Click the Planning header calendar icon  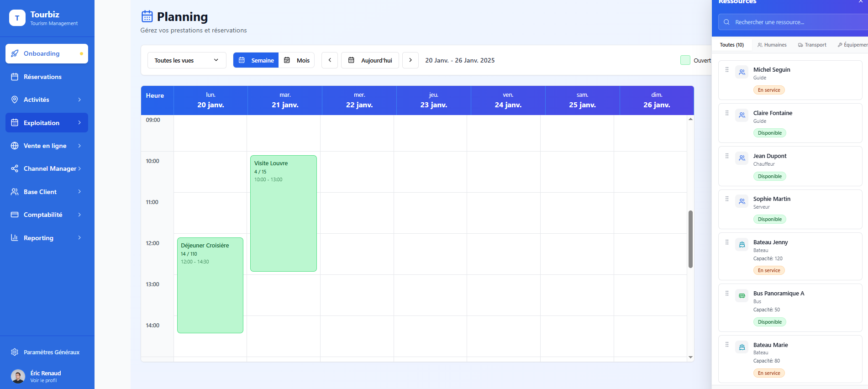[x=147, y=16]
